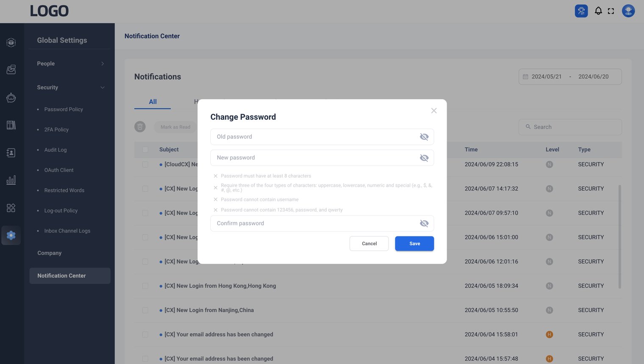The width and height of the screenshot is (644, 364).
Task: Open the contacts sidebar icon
Action: 11,153
